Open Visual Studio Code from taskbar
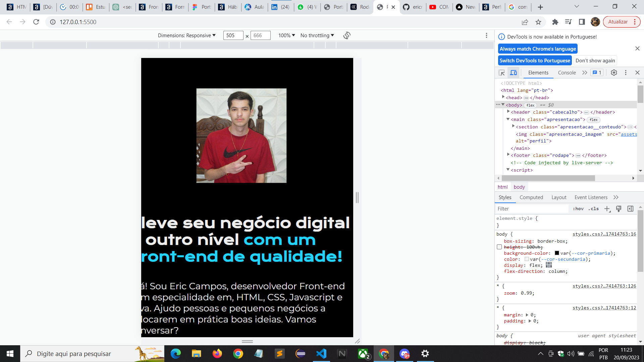The image size is (644, 362). (x=321, y=354)
